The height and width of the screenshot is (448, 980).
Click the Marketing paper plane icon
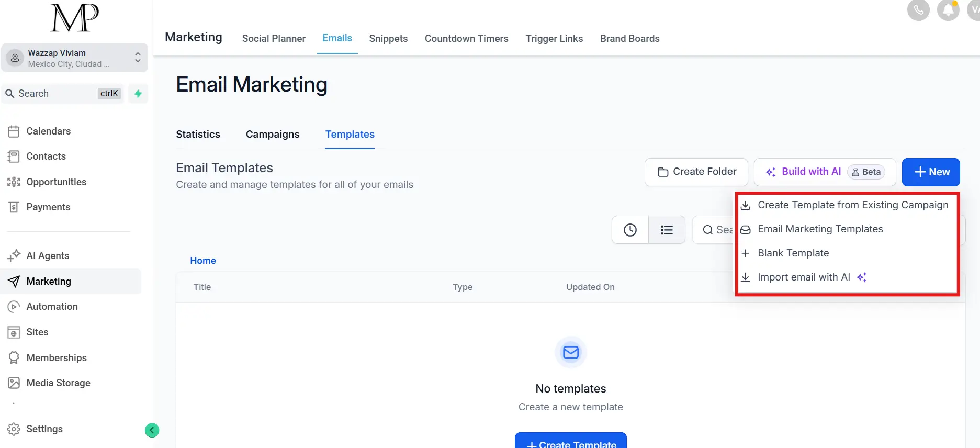(x=14, y=282)
